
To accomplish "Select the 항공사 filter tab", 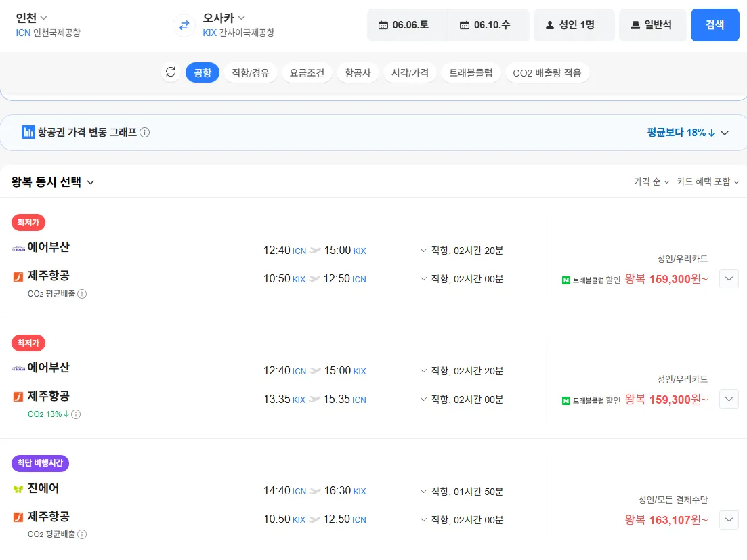I will 358,72.
